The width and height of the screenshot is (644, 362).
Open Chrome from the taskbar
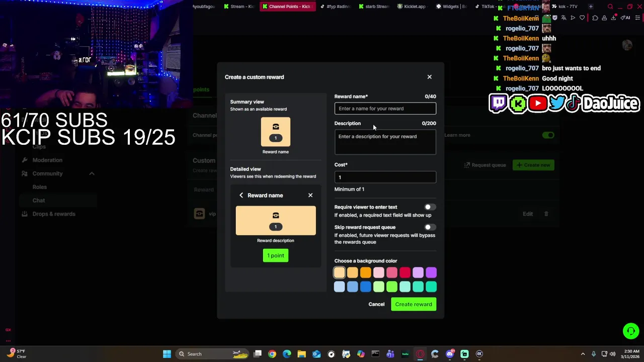pos(272,354)
